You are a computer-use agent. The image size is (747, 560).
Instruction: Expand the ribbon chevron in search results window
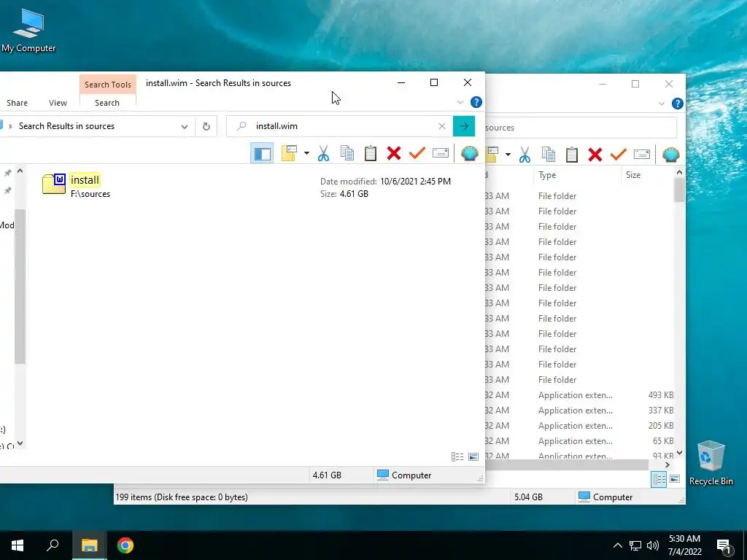tap(460, 102)
